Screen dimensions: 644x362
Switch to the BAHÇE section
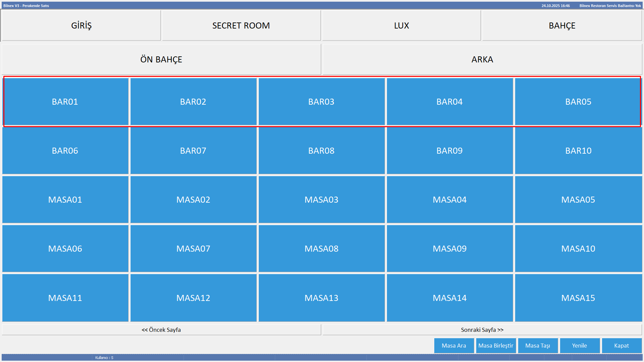(562, 25)
